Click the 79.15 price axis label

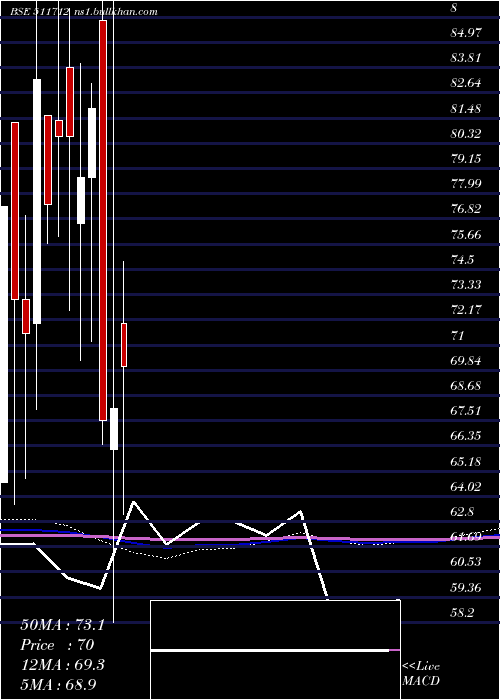coord(466,158)
